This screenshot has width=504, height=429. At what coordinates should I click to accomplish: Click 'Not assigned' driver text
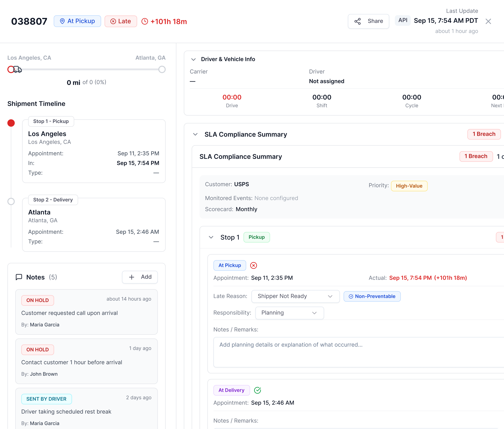coord(327,81)
